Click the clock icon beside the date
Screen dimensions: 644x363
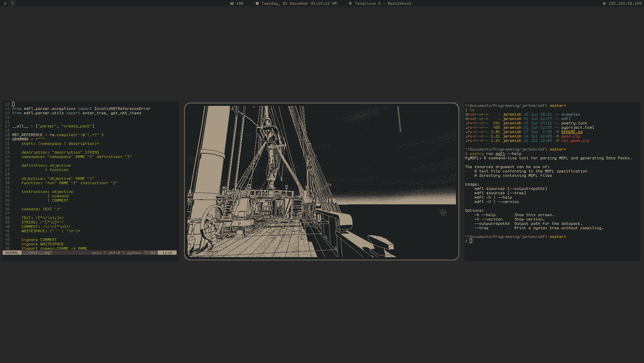coord(257,3)
